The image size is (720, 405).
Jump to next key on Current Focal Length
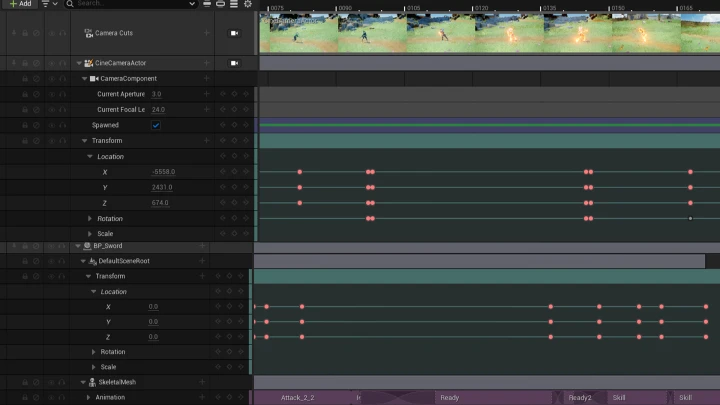[x=246, y=109]
